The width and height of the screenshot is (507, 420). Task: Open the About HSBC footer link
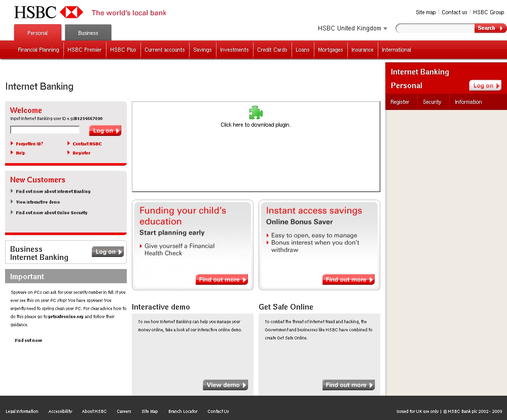tap(94, 411)
